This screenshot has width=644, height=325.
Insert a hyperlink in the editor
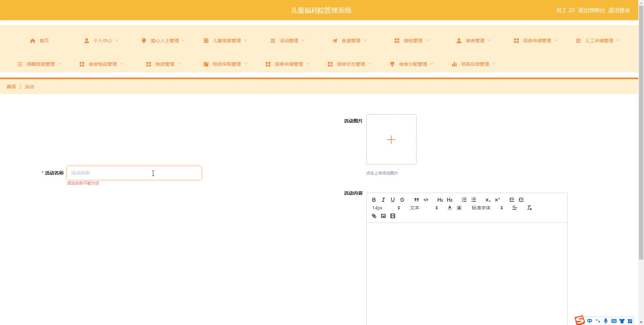374,216
